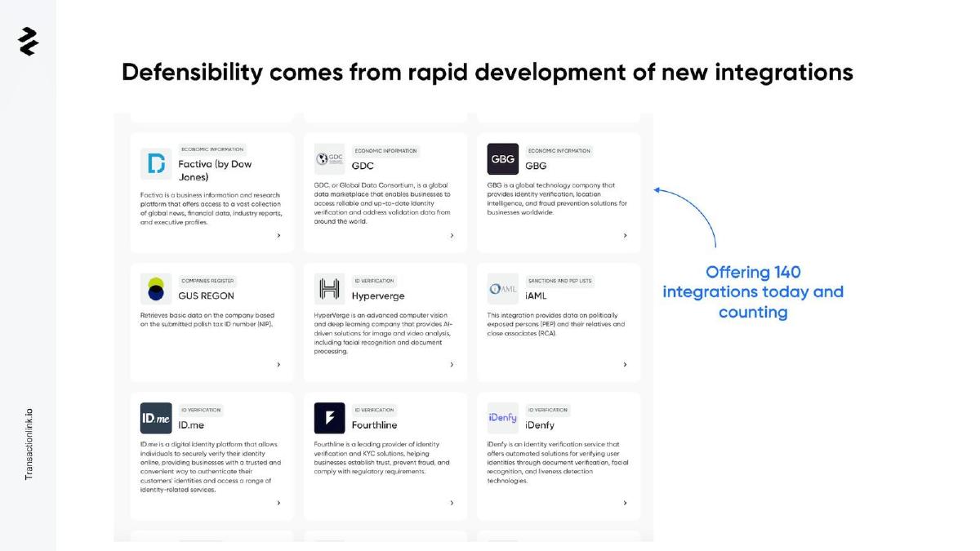The width and height of the screenshot is (980, 551).
Task: Click the Transactionlink.io vertical sidebar text
Action: (29, 445)
